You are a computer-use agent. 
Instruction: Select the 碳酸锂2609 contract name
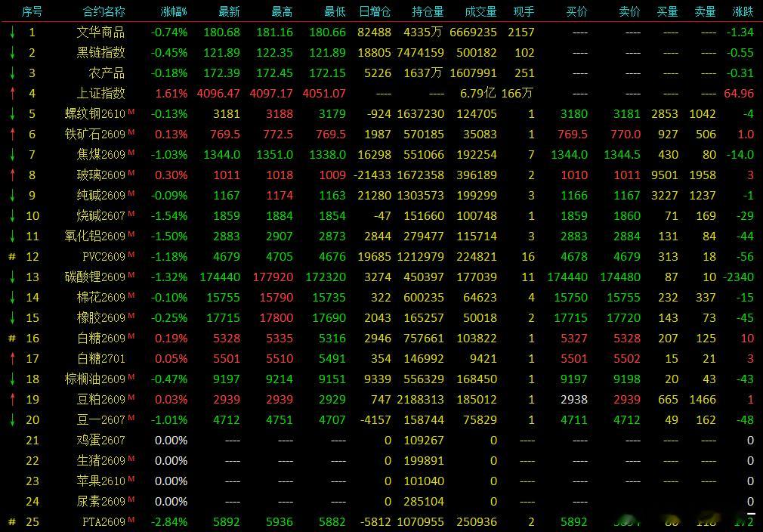95,277
